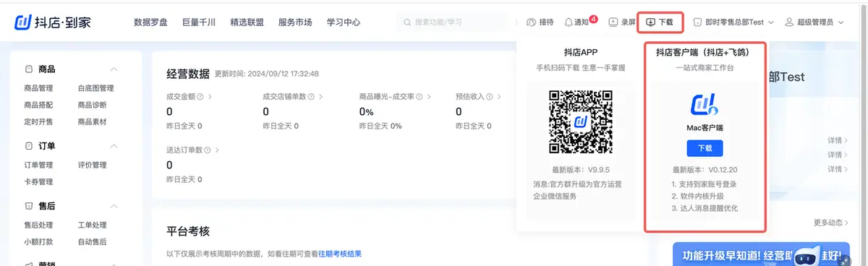Screen dimensions: 868x266
Task: Open 商品管理 in the sidebar
Action: tap(38, 88)
